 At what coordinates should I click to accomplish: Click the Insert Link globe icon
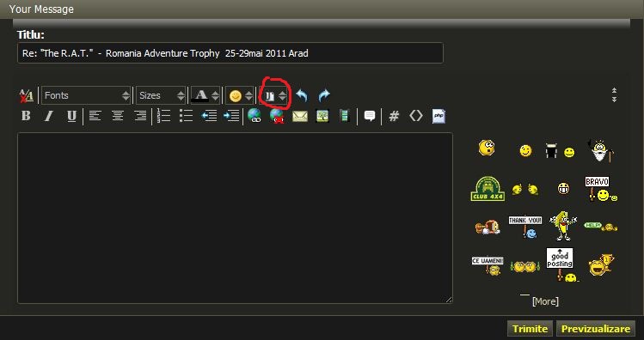[255, 116]
